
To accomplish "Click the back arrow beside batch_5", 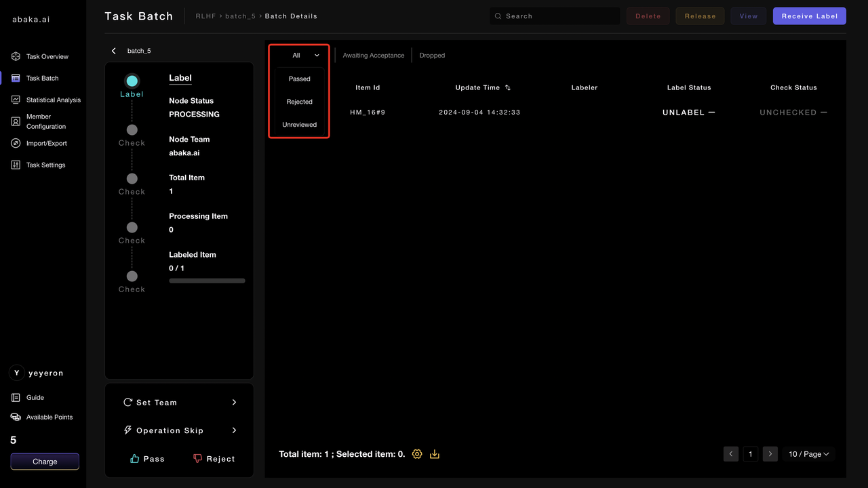I will (x=114, y=51).
